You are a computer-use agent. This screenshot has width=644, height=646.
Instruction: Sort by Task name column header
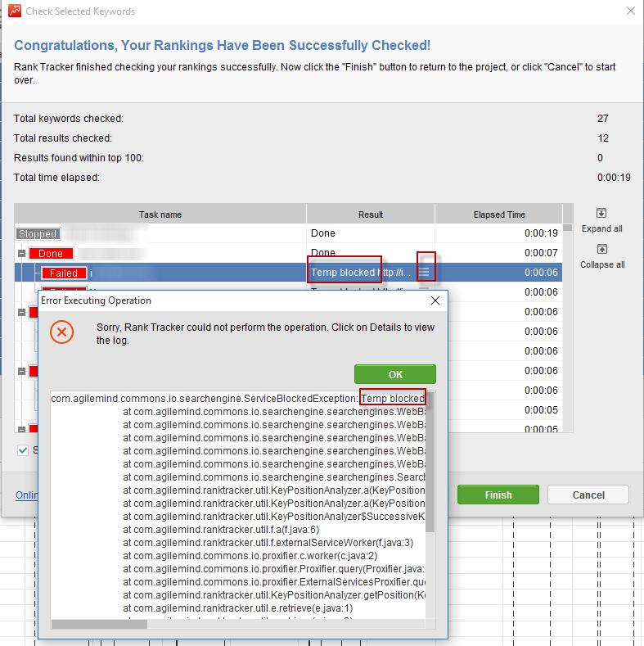(160, 215)
